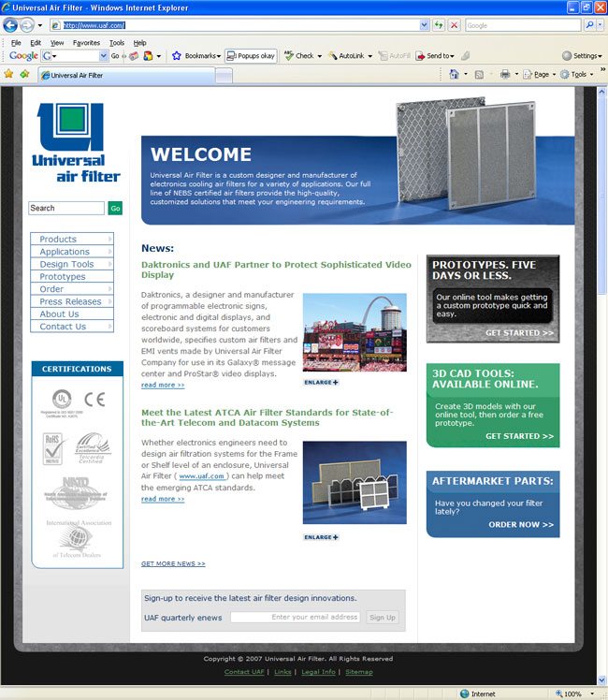Screen dimensions: 608x700
Task: Open the Tools menu in the menu bar
Action: 117,43
